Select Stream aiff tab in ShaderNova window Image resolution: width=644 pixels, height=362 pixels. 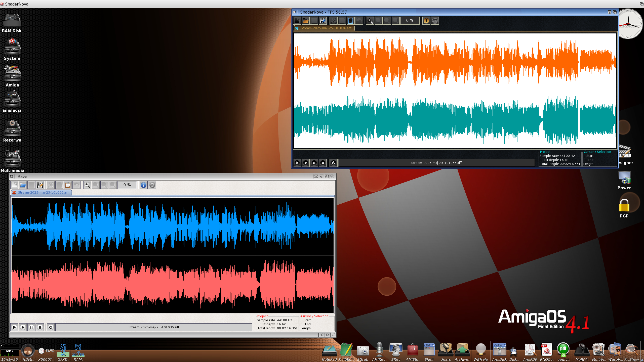coord(326,28)
